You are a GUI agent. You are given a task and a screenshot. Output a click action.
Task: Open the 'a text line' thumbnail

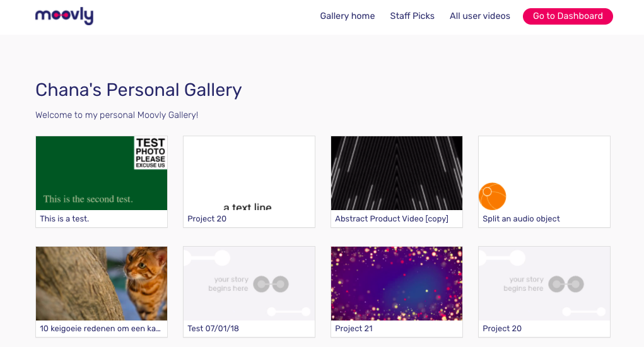click(249, 173)
